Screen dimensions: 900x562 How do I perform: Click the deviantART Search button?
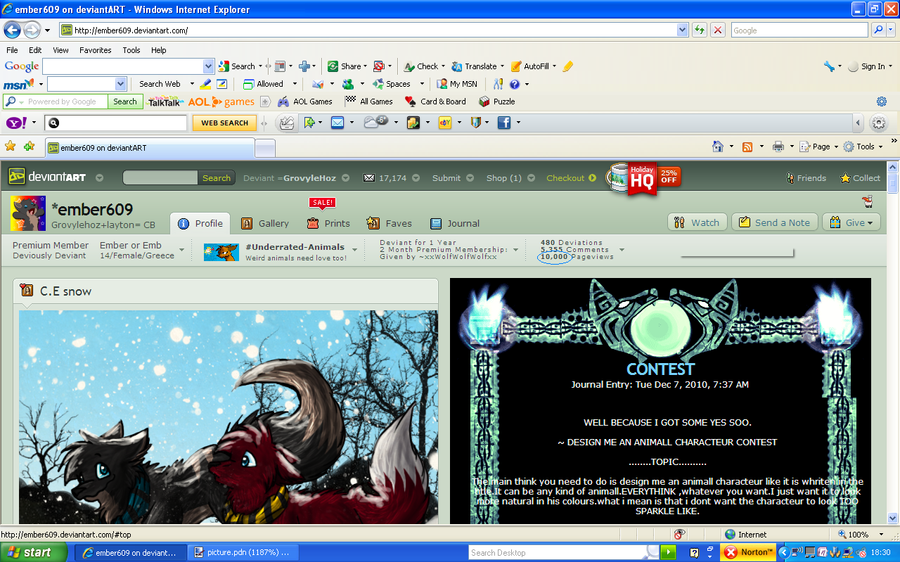pyautogui.click(x=216, y=178)
